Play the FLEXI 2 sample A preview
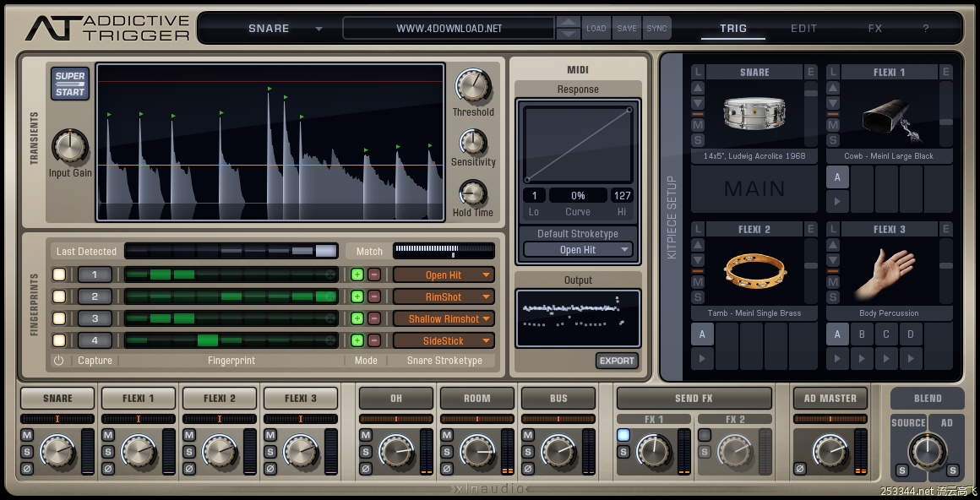The width and height of the screenshot is (980, 500). (703, 359)
